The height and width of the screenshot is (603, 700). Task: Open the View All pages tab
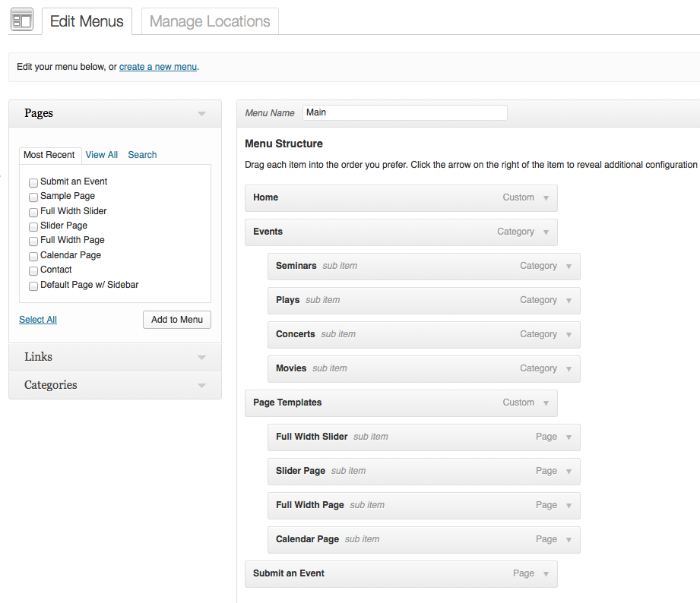click(101, 155)
